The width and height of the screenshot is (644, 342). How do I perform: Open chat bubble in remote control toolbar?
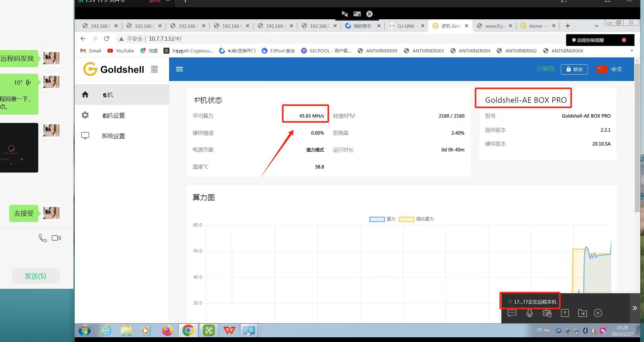coord(512,313)
